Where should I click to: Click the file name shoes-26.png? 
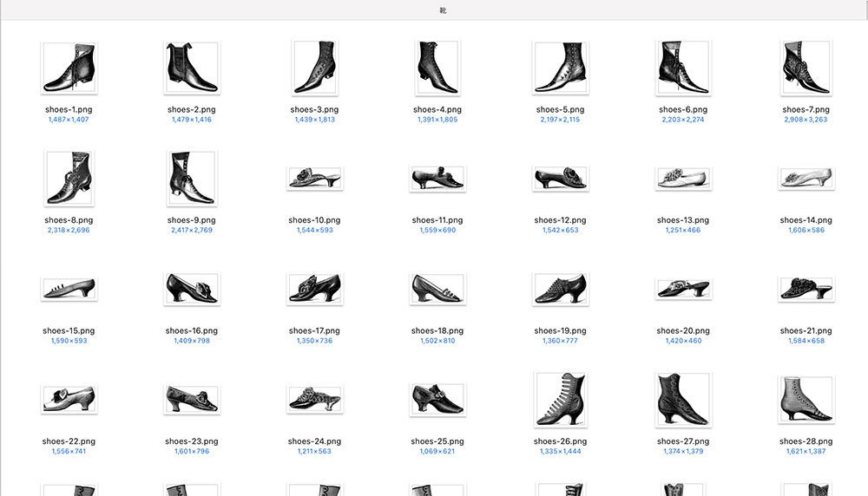click(560, 441)
